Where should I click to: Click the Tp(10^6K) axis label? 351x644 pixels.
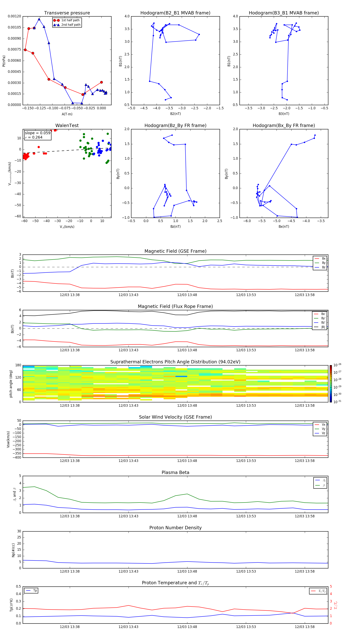pyautogui.click(x=11, y=605)
